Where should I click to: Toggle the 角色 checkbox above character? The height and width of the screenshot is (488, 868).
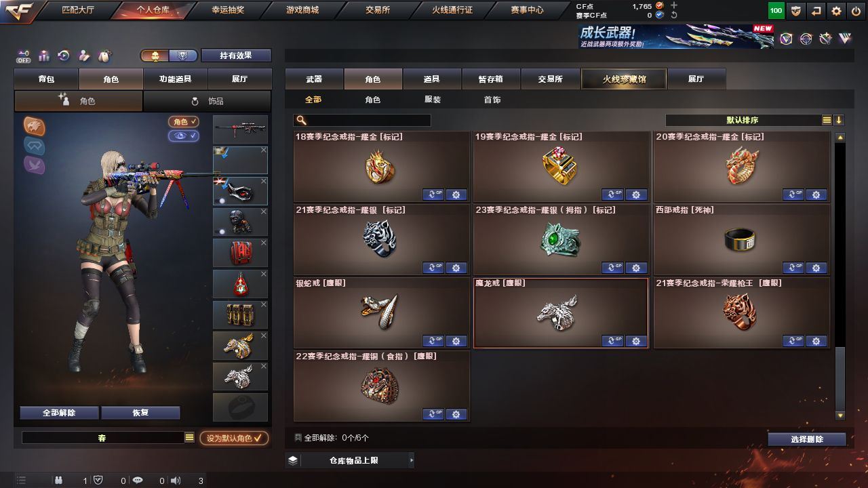coord(184,121)
